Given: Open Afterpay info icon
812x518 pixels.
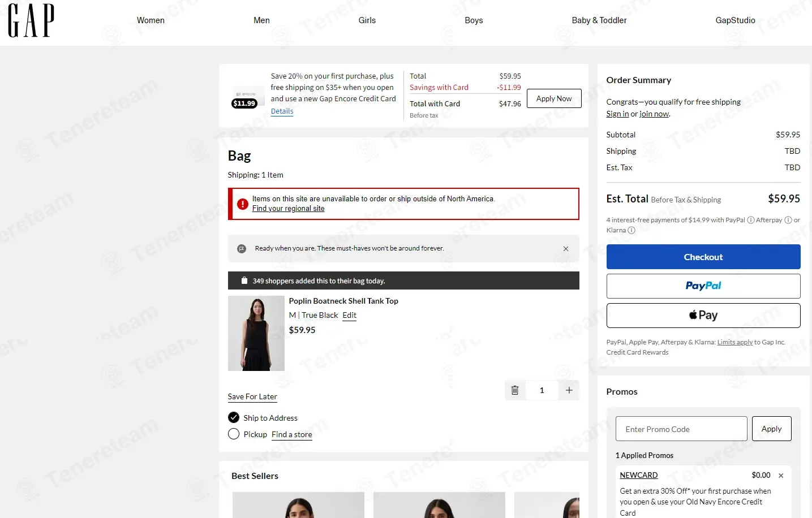Looking at the screenshot, I should [x=788, y=220].
